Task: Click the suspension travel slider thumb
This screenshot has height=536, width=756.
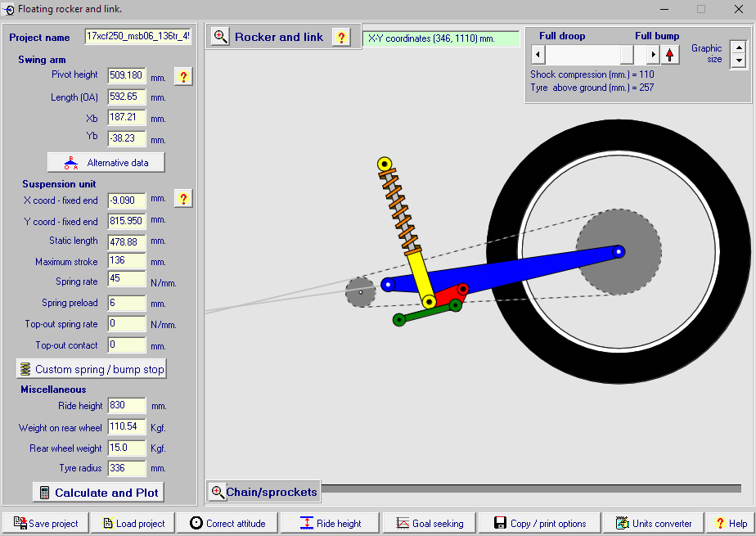Action: click(x=627, y=55)
